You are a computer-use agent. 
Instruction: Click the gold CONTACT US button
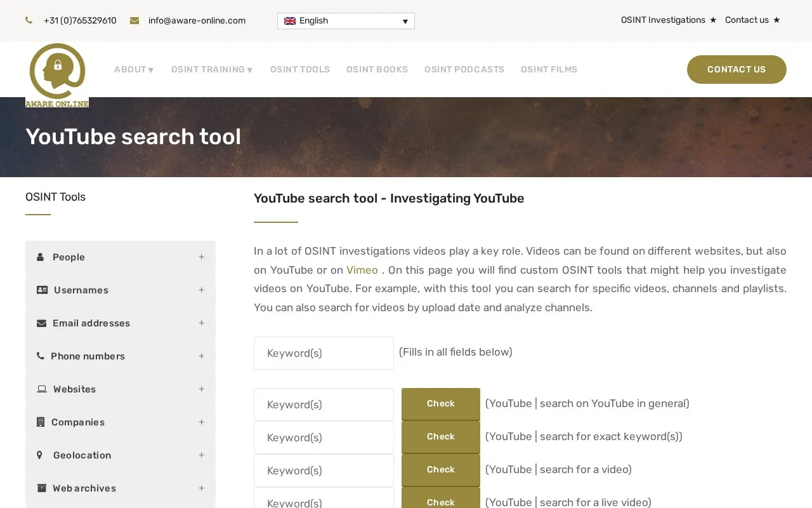737,69
